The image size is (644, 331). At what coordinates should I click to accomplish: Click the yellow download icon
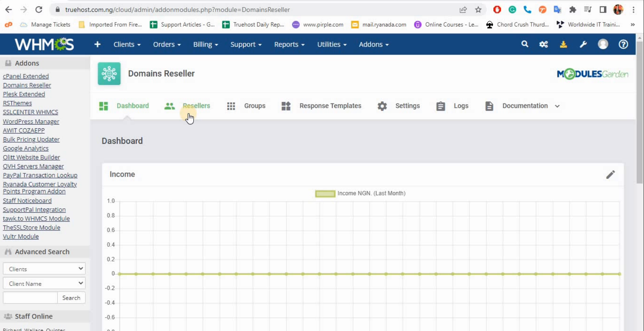tap(563, 44)
